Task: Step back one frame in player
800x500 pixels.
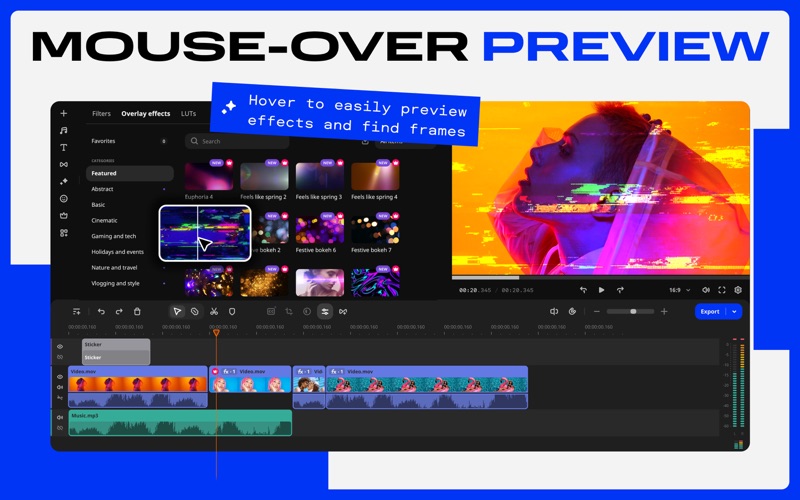Action: click(583, 290)
